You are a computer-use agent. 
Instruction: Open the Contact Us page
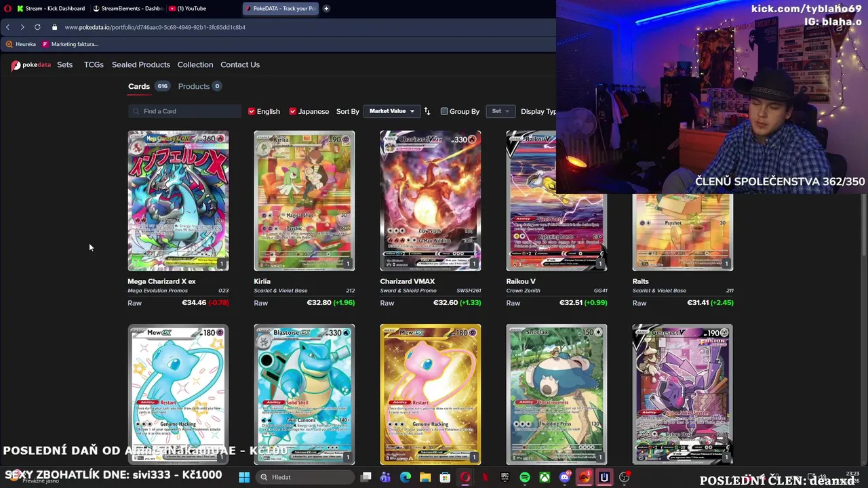click(240, 64)
